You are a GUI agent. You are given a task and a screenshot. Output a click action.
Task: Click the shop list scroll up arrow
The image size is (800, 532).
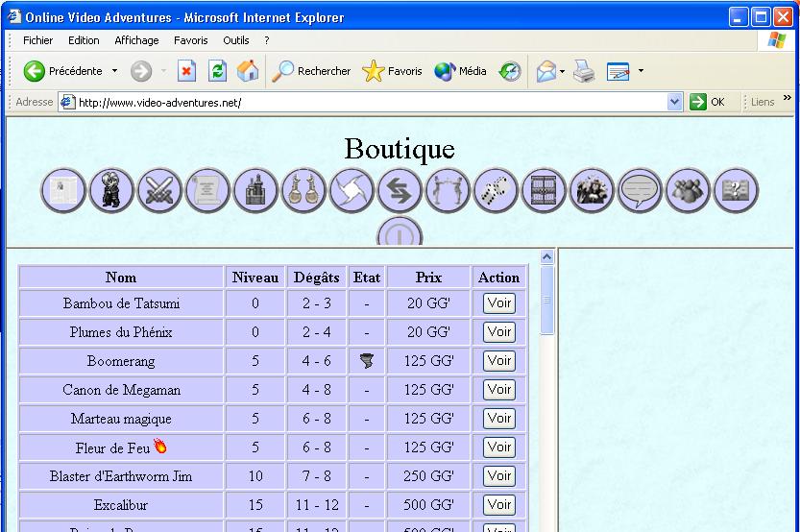547,256
